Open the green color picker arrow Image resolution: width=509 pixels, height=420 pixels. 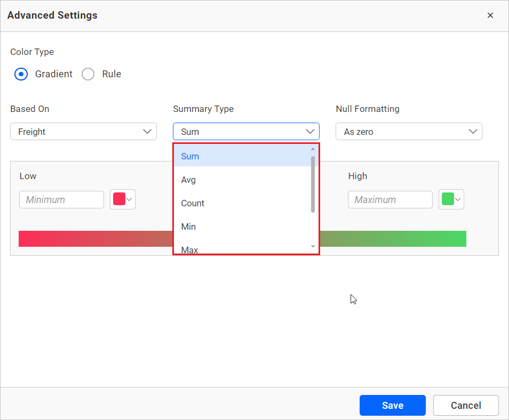457,199
